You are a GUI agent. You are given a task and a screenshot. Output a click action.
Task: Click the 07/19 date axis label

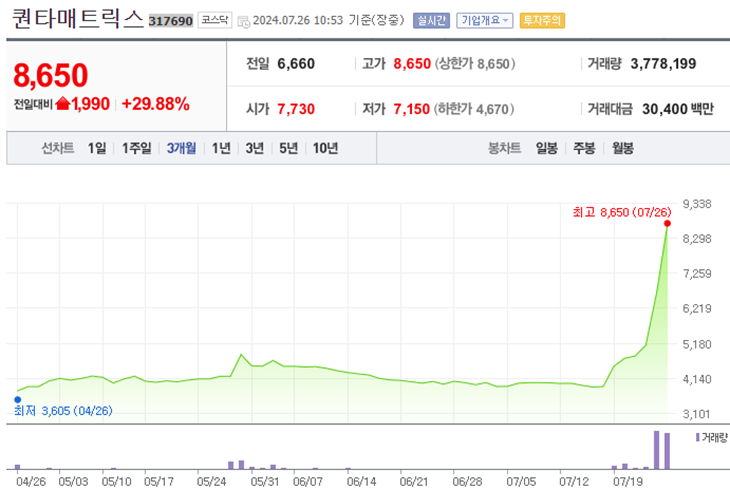coord(628,481)
